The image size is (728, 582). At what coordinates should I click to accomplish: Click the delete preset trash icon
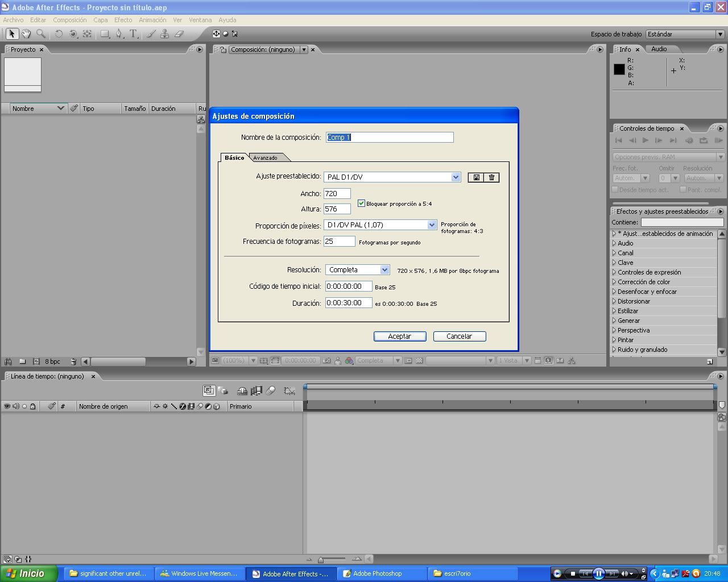pyautogui.click(x=491, y=177)
